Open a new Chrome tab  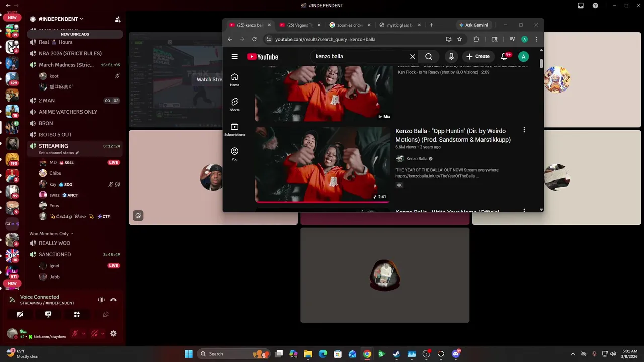tap(431, 25)
